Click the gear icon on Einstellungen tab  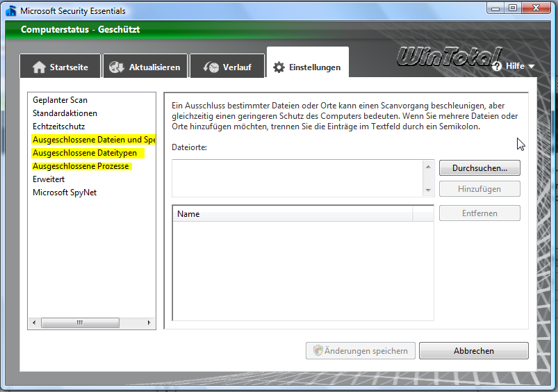[x=279, y=67]
